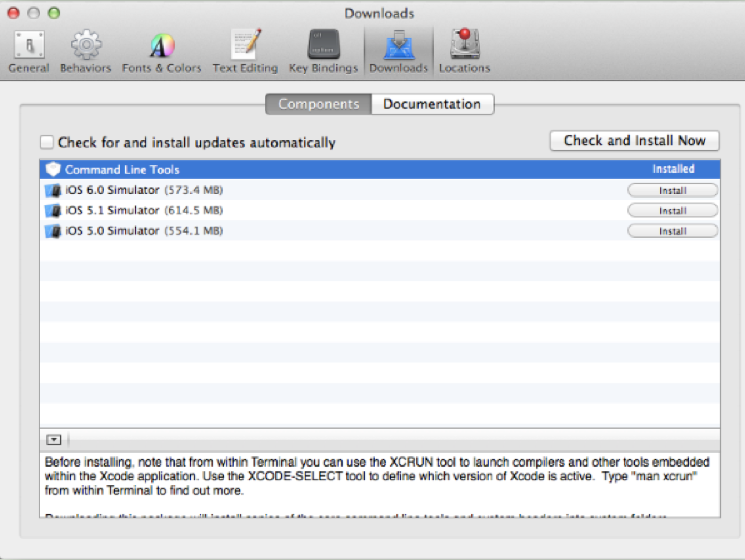Click Check and Install Now button
This screenshot has width=745, height=560.
[x=635, y=140]
